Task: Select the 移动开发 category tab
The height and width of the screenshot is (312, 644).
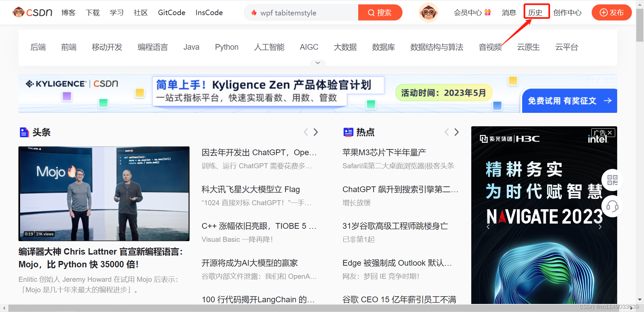Action: coord(107,47)
